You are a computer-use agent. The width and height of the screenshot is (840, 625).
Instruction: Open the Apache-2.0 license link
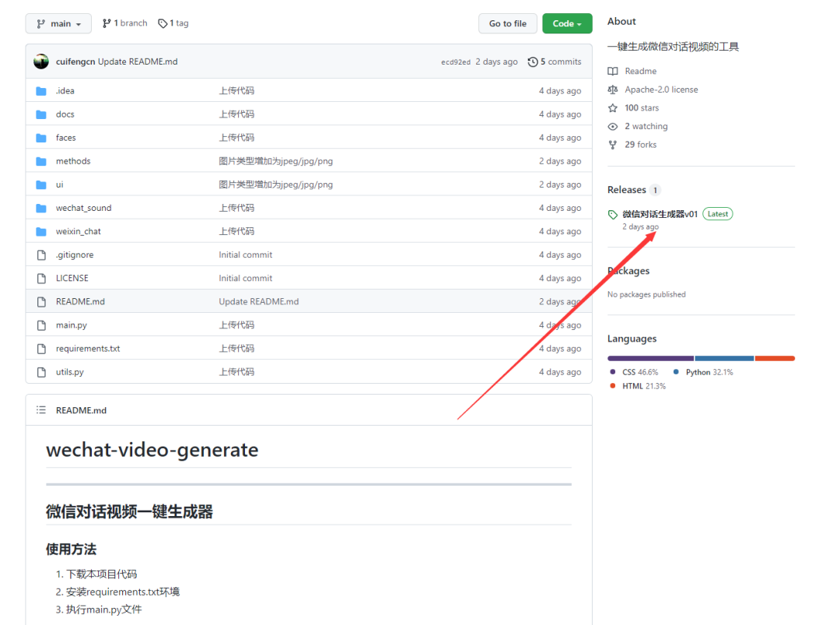[x=661, y=90]
